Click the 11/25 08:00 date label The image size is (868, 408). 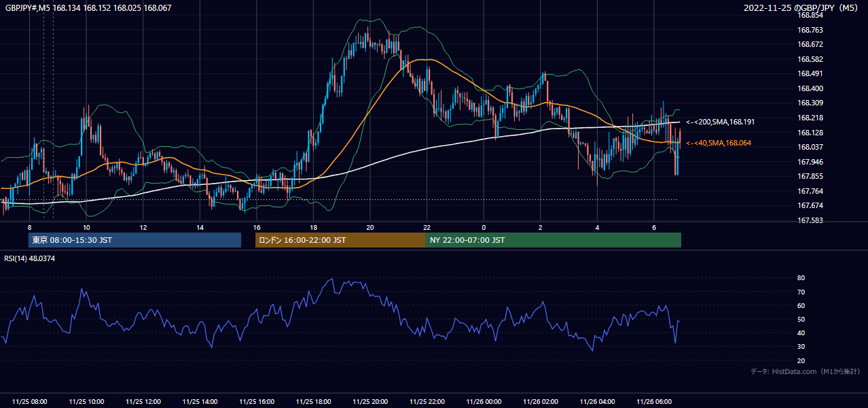[x=30, y=401]
